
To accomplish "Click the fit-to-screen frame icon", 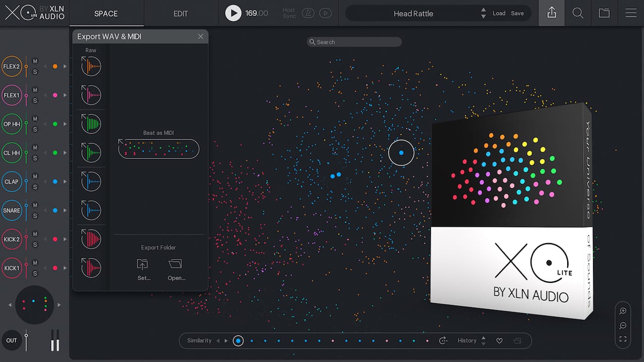I will click(623, 339).
